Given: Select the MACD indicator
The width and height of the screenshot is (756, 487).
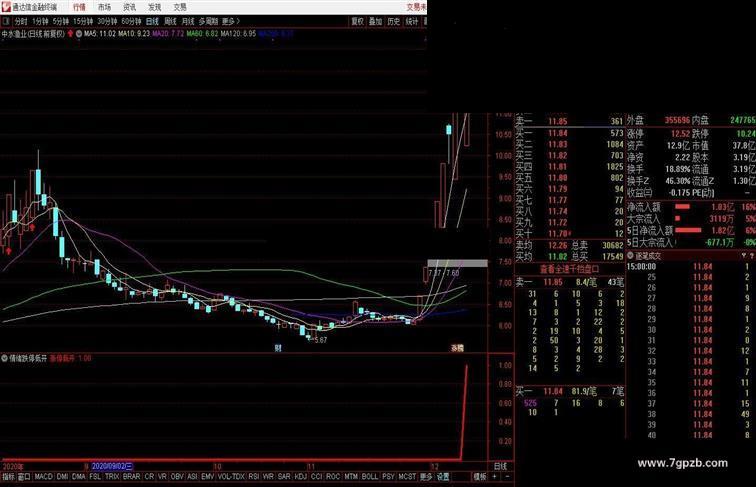Looking at the screenshot, I should point(43,477).
